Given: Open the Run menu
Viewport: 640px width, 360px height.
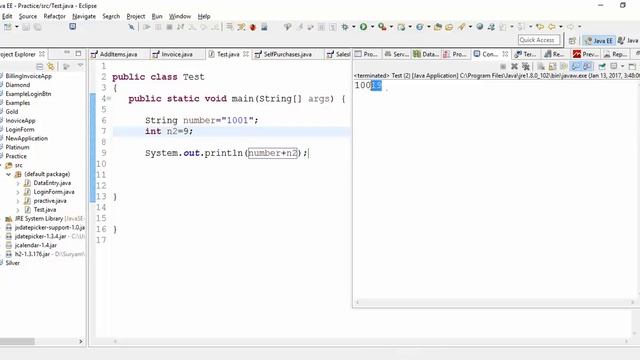Looking at the screenshot, I should click(157, 16).
